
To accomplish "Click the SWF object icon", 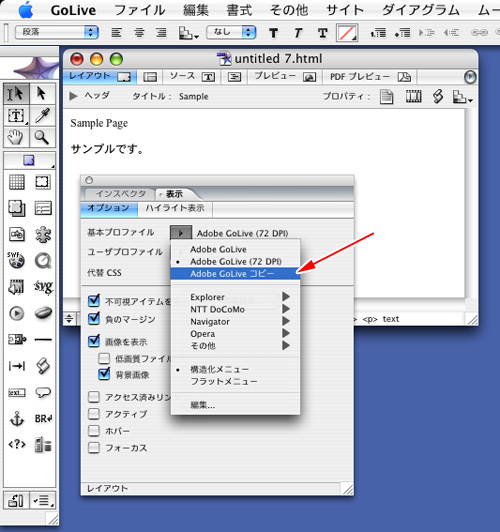I will (16, 261).
